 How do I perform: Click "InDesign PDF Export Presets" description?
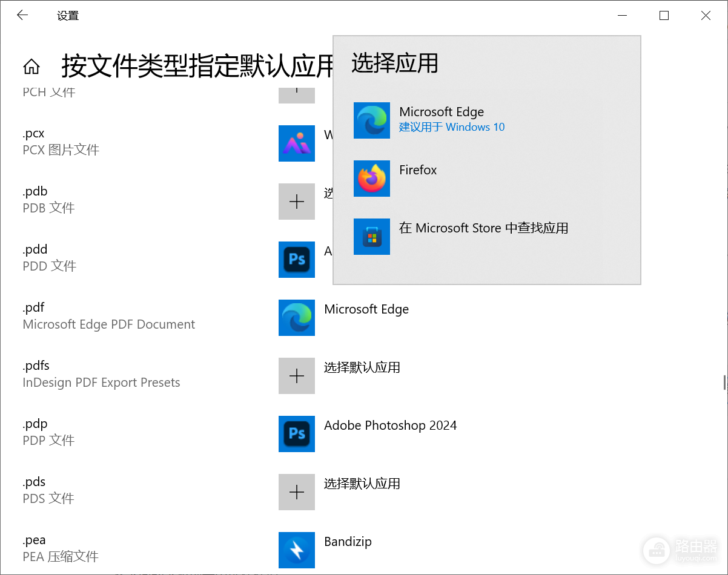coord(102,383)
